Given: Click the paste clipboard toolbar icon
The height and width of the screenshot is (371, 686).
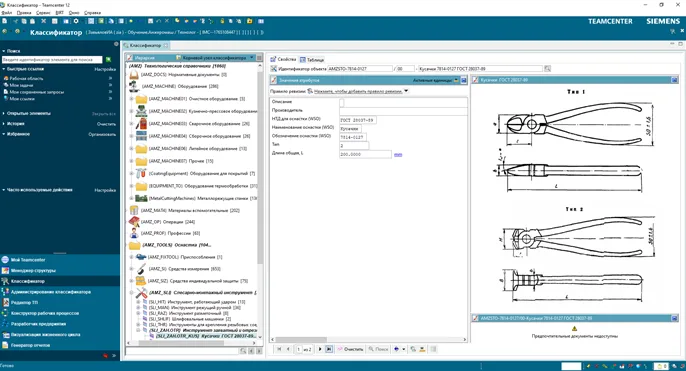Looking at the screenshot, I should [x=32, y=21].
